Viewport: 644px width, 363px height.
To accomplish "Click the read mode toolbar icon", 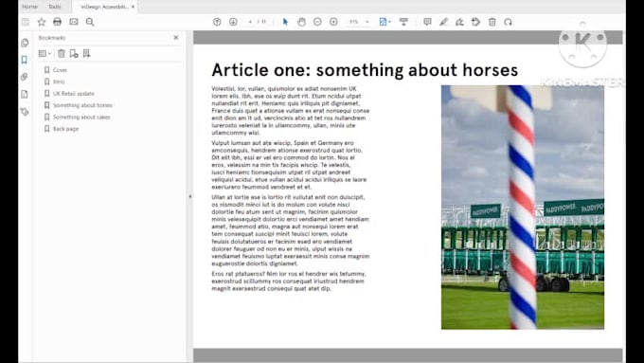I will tap(403, 22).
